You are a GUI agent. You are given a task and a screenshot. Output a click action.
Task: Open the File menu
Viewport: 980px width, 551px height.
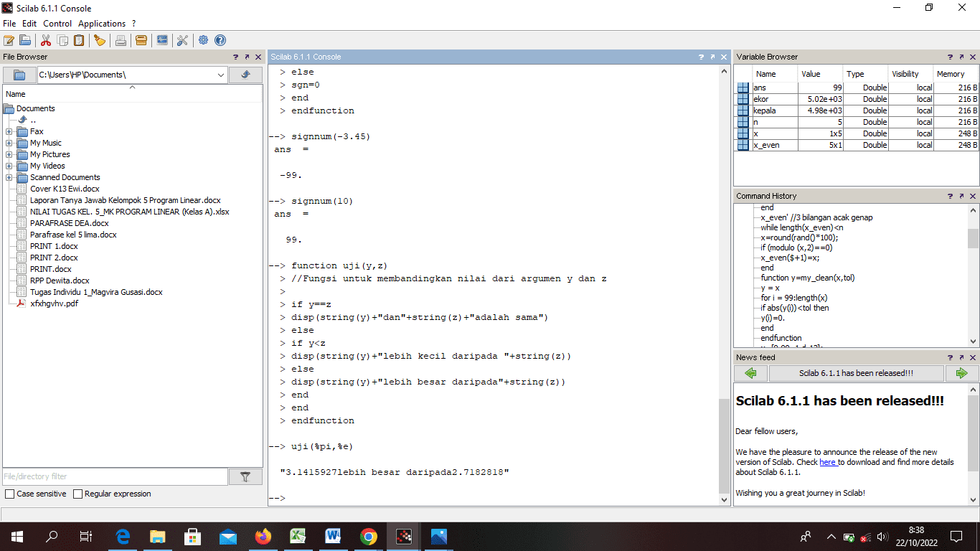(9, 24)
